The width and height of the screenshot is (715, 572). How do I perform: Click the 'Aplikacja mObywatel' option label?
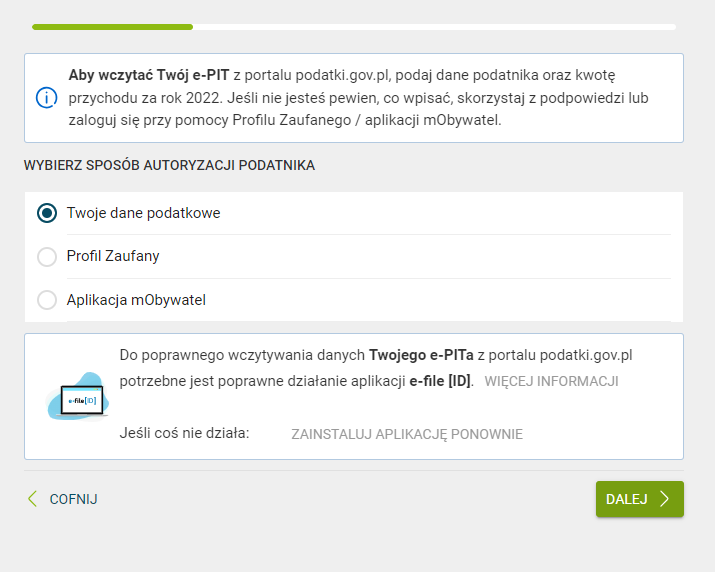tap(136, 300)
